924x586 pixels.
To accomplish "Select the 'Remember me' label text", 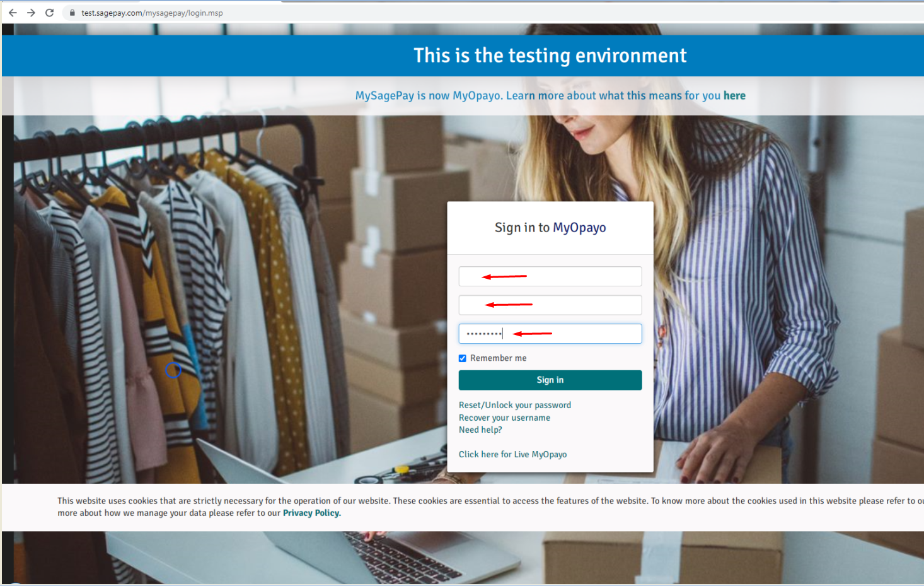I will click(498, 358).
